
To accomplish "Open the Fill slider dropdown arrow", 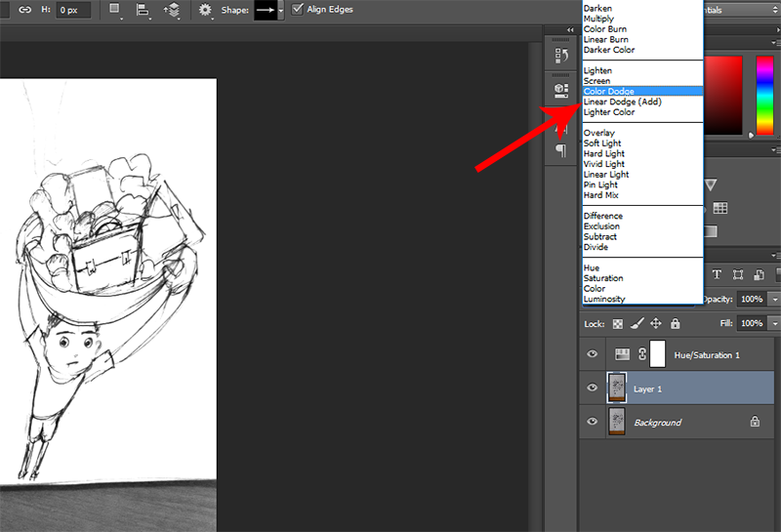I will pos(775,323).
